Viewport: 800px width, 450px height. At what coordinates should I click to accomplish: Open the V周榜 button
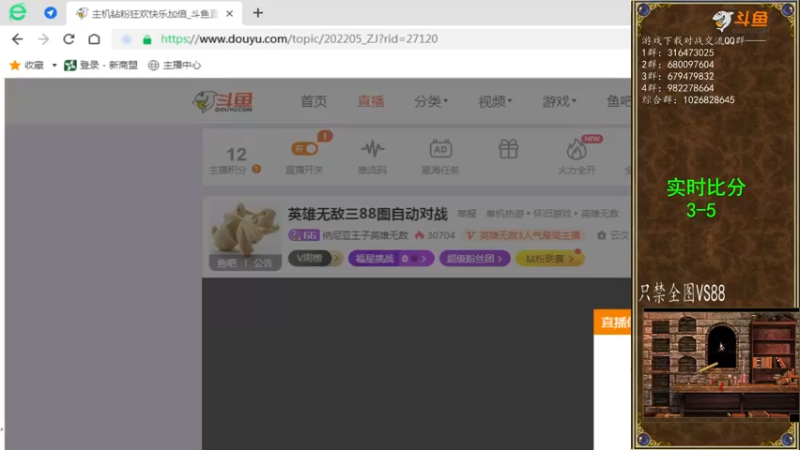coord(315,259)
